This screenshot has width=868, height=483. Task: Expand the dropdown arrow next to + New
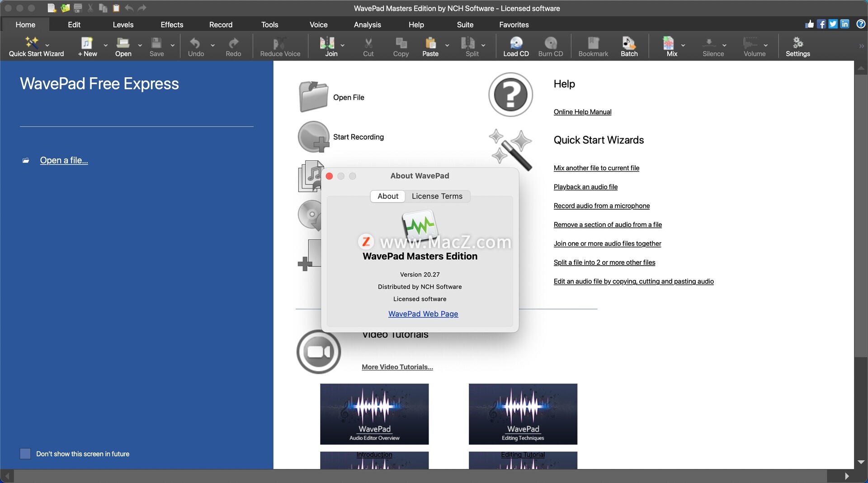tap(106, 45)
